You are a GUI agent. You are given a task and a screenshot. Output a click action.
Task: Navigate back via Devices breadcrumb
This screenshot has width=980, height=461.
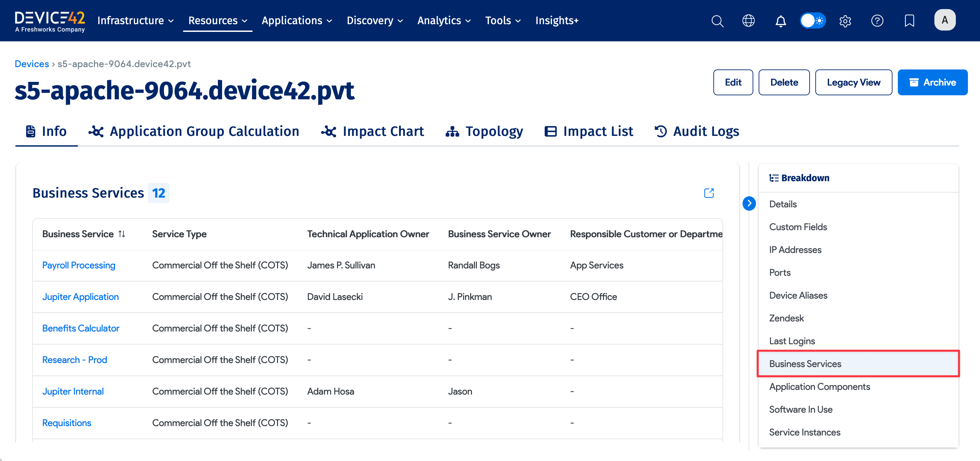[x=32, y=63]
